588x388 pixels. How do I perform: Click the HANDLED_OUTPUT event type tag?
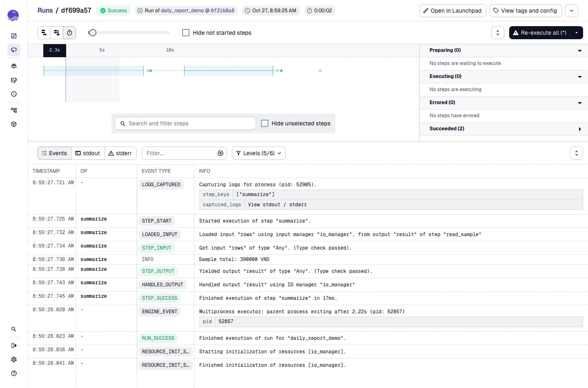pos(163,285)
